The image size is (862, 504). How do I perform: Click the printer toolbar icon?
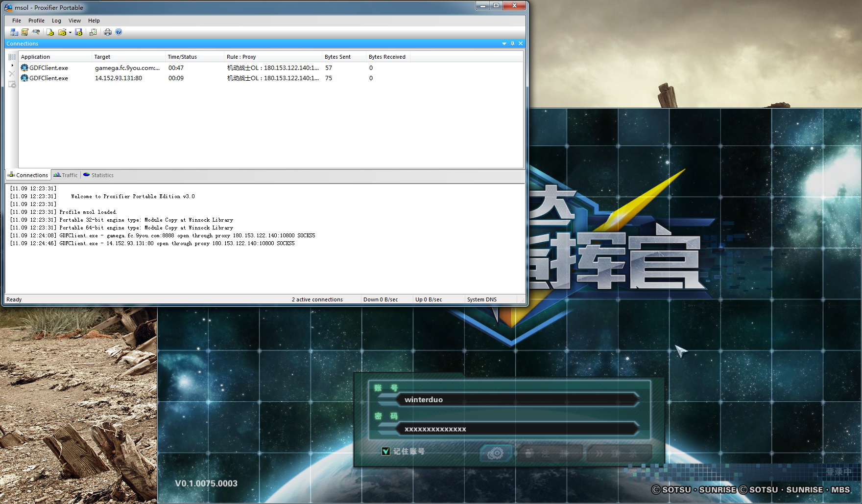[x=107, y=32]
